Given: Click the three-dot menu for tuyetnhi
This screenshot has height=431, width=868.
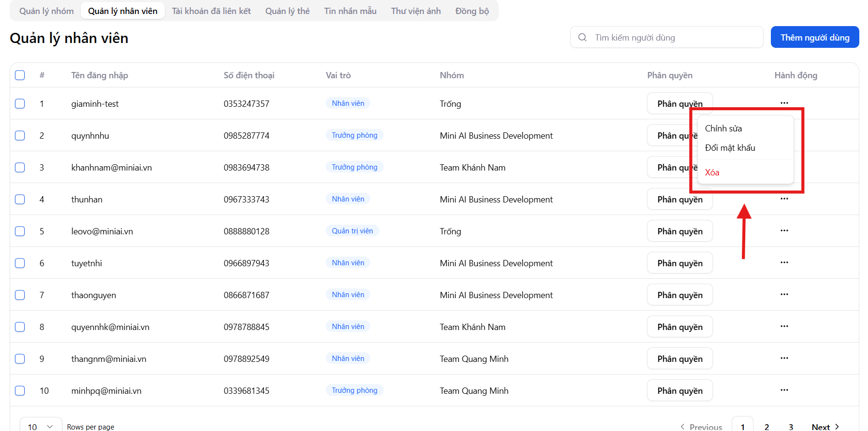Looking at the screenshot, I should tap(784, 262).
